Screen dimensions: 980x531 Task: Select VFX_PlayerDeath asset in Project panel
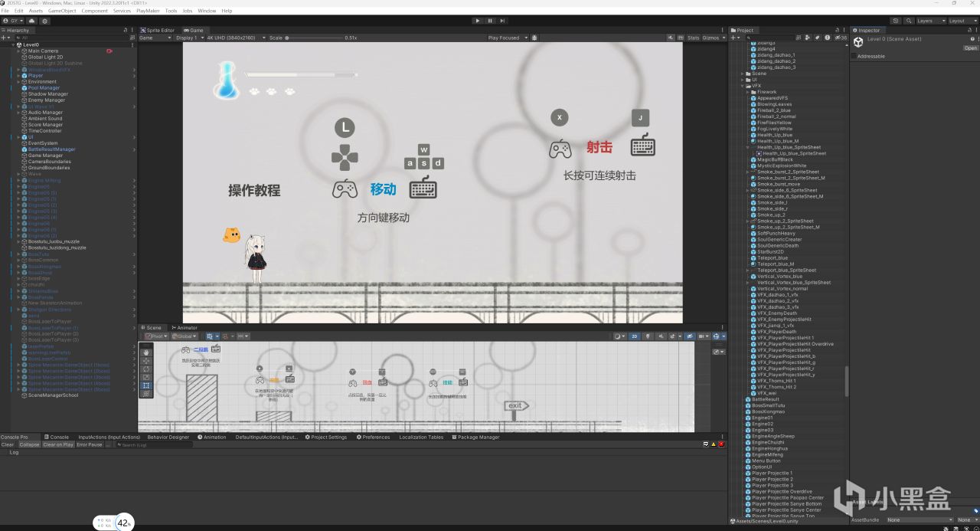click(776, 332)
